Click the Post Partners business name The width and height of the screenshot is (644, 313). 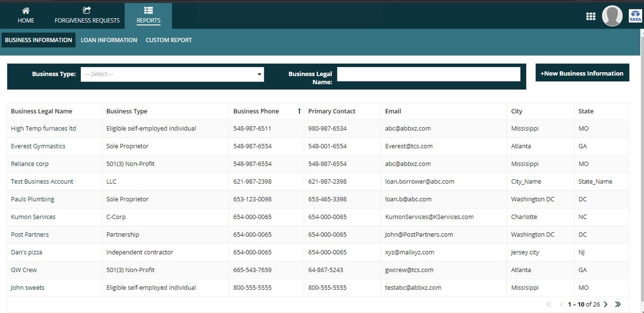30,235
